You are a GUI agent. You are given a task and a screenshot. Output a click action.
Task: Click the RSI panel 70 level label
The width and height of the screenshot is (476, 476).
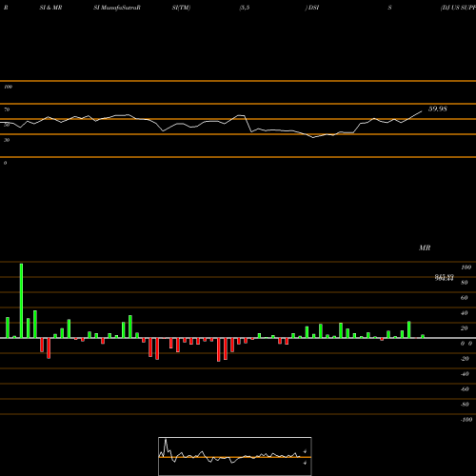click(x=7, y=109)
